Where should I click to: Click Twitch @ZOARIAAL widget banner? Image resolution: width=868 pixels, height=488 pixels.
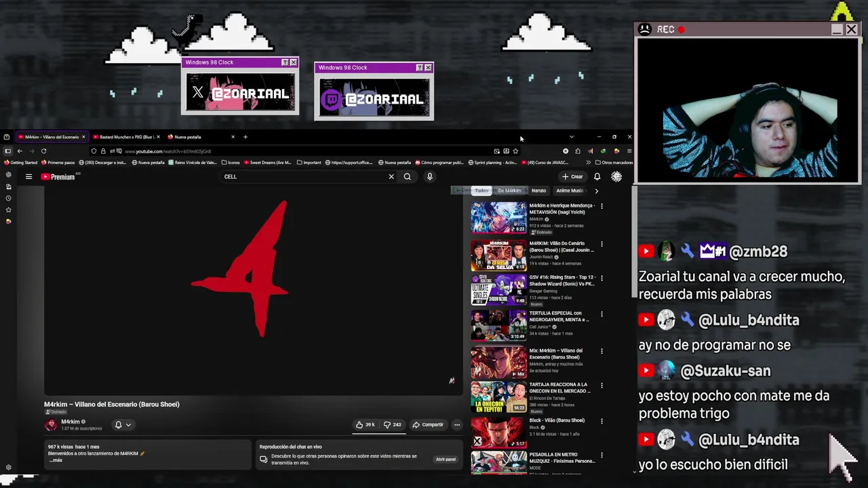[374, 98]
